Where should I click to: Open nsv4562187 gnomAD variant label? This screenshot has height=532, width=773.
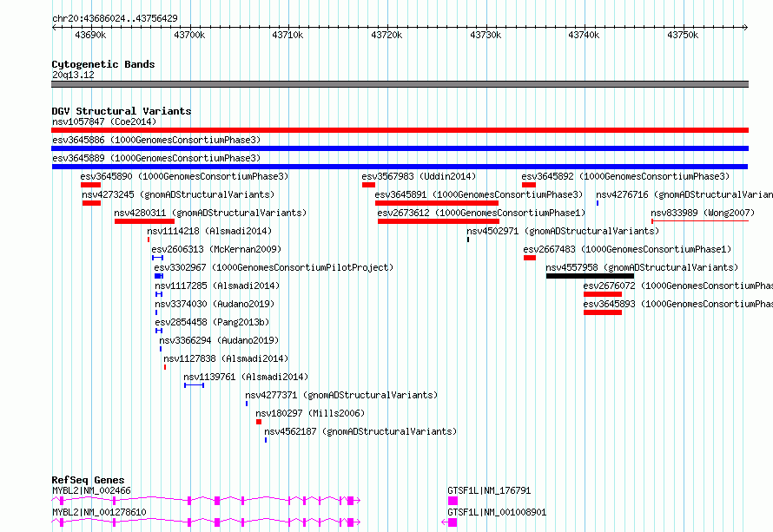point(360,431)
